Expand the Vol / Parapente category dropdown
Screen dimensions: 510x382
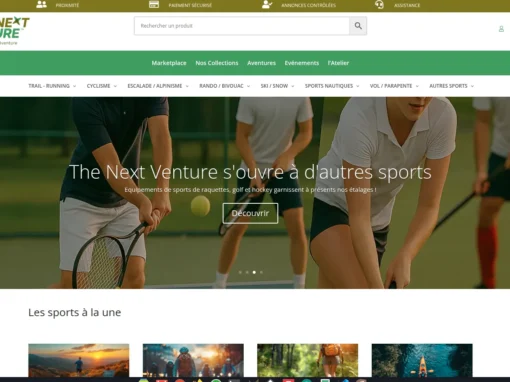(x=394, y=86)
